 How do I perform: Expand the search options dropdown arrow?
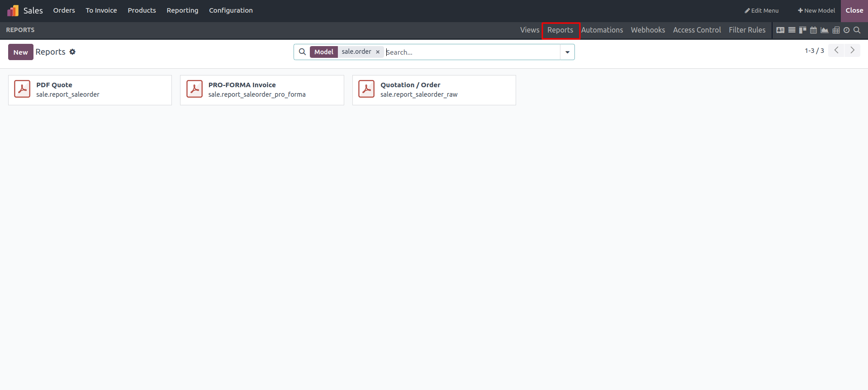[567, 52]
